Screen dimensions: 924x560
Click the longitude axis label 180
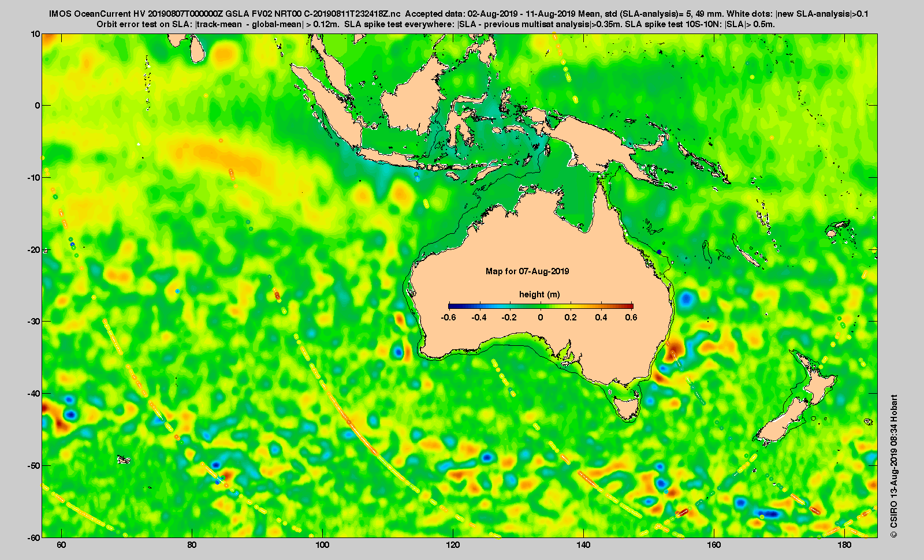point(845,546)
